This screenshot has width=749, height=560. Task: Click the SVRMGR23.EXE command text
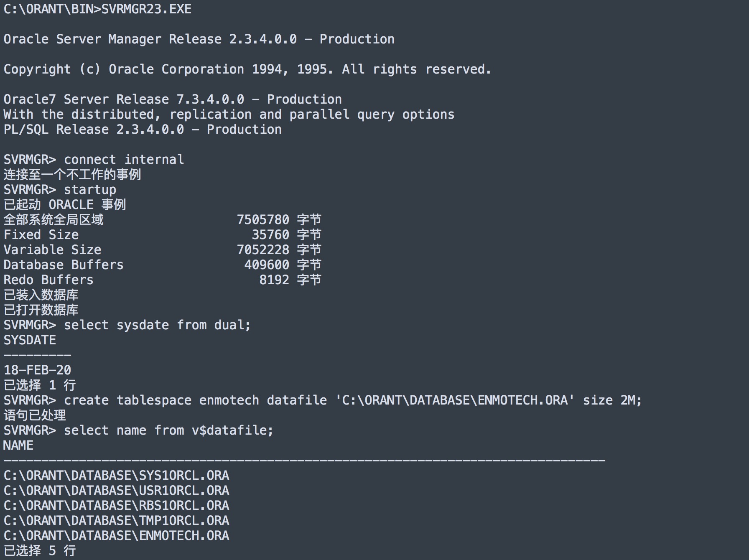pyautogui.click(x=146, y=9)
